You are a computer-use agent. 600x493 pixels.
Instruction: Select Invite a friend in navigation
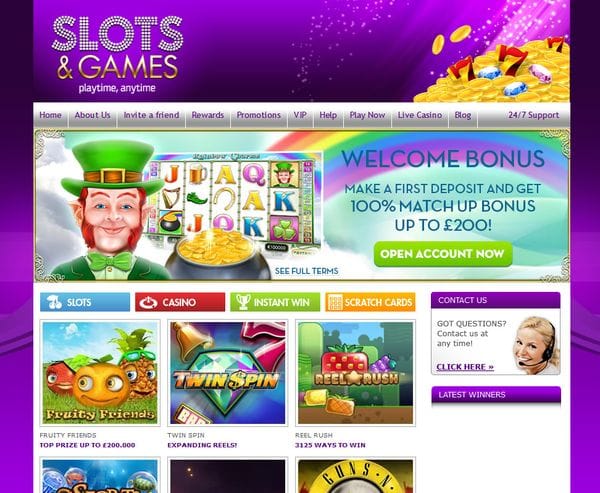pyautogui.click(x=151, y=115)
